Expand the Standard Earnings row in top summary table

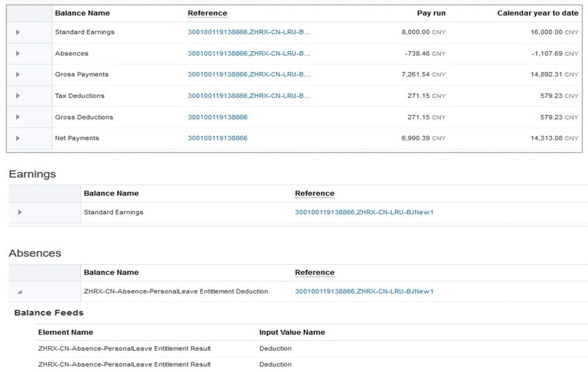[x=18, y=32]
